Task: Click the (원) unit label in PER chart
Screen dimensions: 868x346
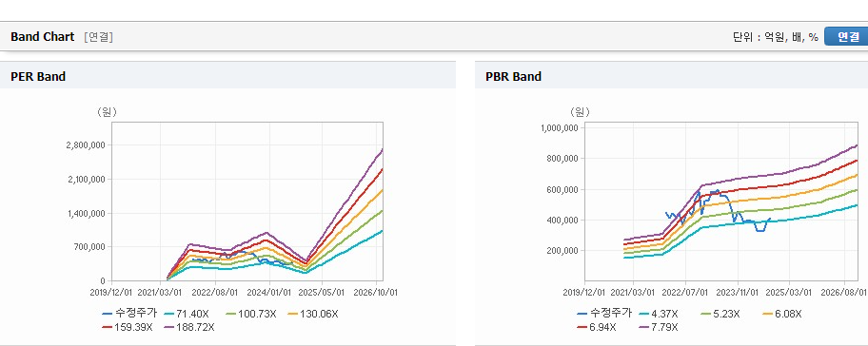Action: coord(107,112)
